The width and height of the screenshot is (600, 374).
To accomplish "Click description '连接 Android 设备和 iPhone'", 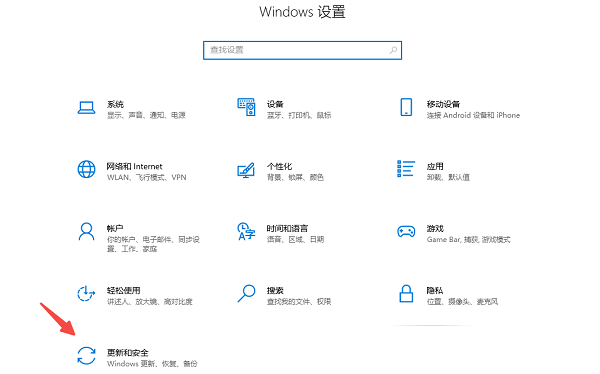I will pyautogui.click(x=473, y=115).
